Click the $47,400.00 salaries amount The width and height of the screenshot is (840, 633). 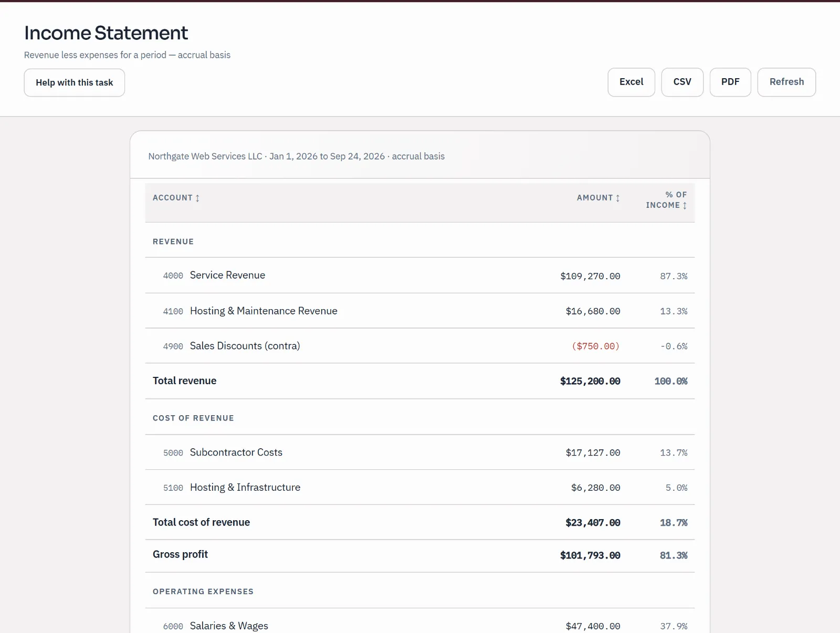click(x=593, y=626)
